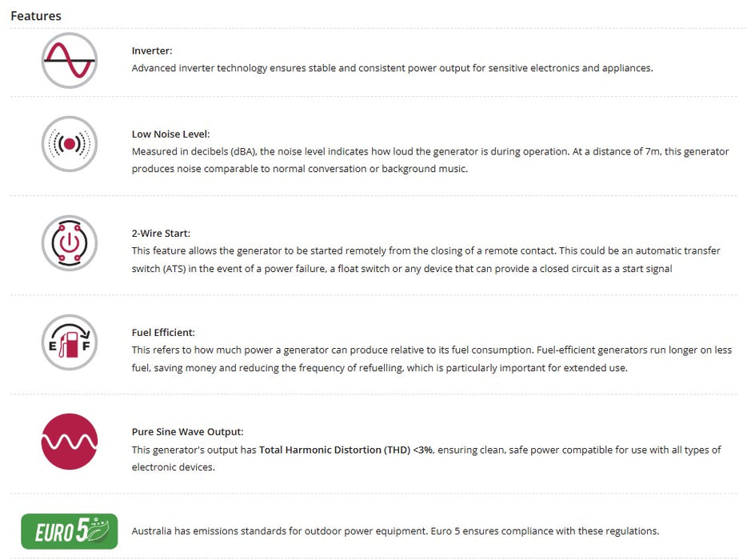Screen dimensions: 747x560
Task: Click the Fuel Efficient: heading text
Action: (x=163, y=332)
